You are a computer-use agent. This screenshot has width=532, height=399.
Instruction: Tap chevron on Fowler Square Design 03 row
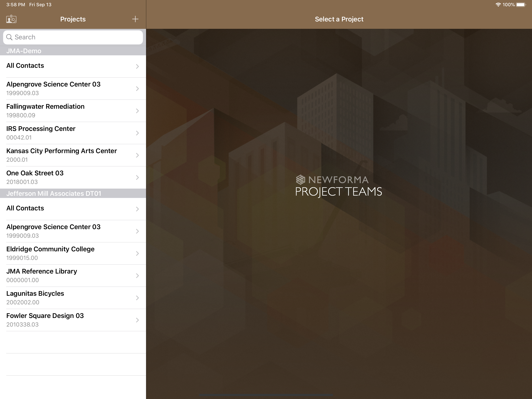[137, 320]
